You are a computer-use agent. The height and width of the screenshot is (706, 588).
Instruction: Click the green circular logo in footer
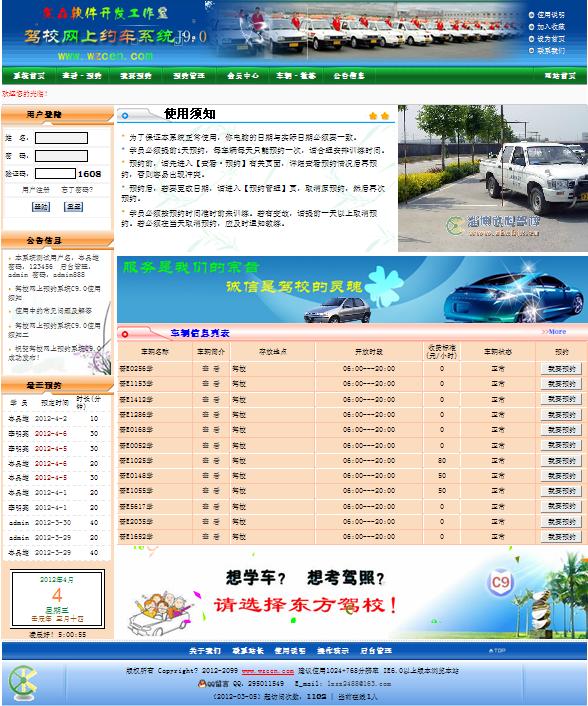(23, 683)
